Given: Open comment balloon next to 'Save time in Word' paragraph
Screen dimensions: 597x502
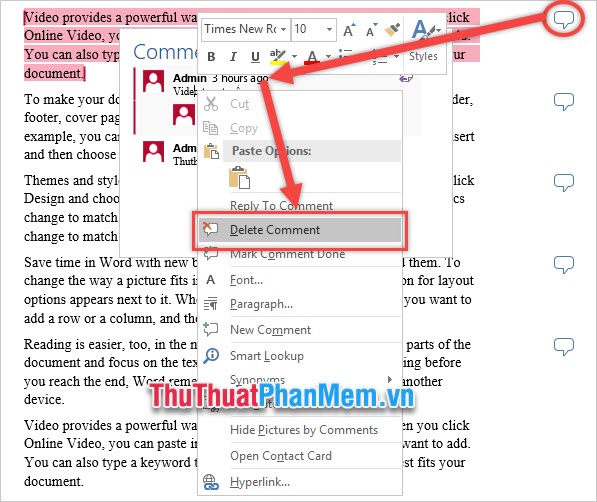Looking at the screenshot, I should pos(563,264).
